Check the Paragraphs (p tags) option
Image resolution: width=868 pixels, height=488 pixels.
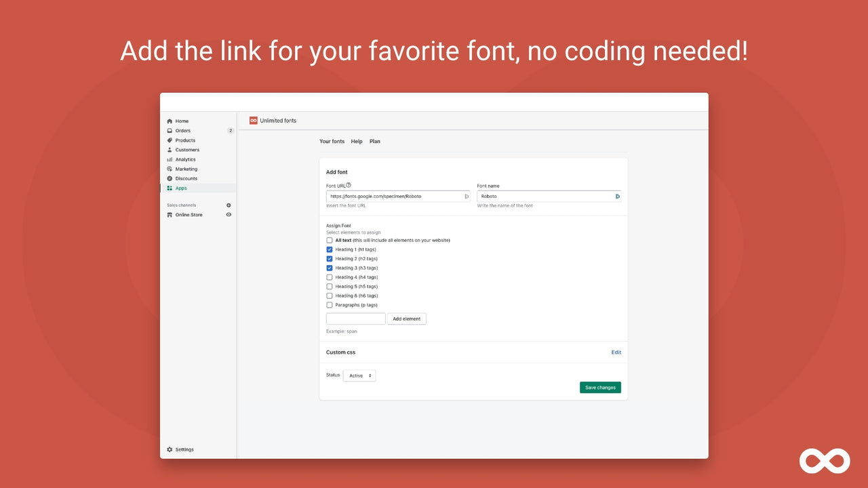tap(330, 305)
